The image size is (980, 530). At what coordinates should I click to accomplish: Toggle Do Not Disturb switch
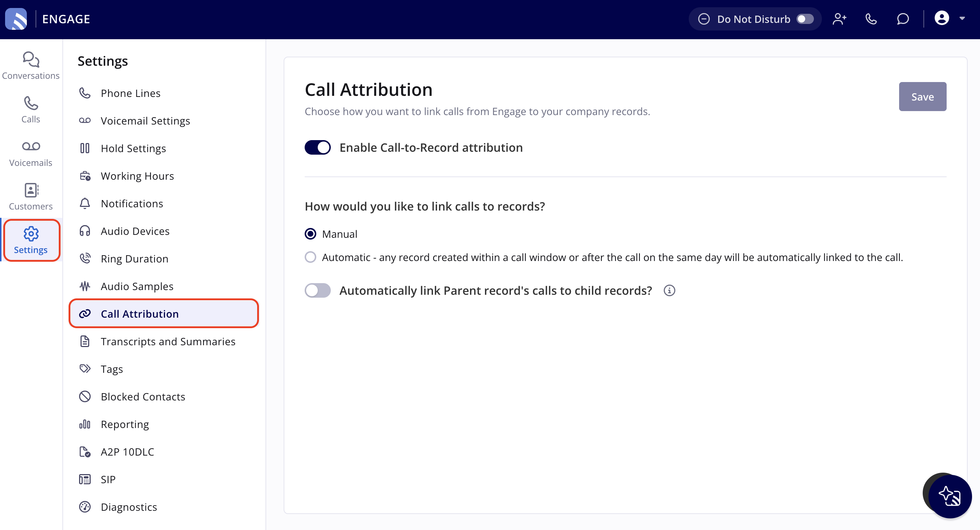pyautogui.click(x=805, y=19)
